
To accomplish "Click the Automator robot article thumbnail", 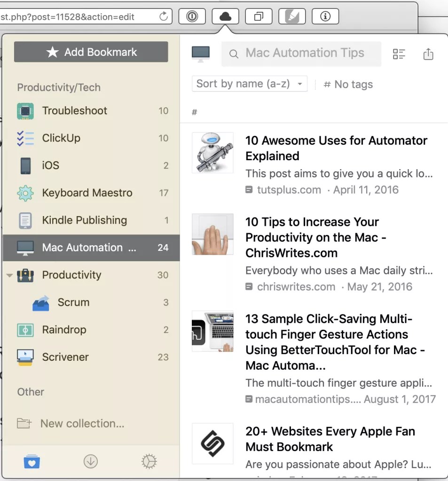I will coord(212,153).
